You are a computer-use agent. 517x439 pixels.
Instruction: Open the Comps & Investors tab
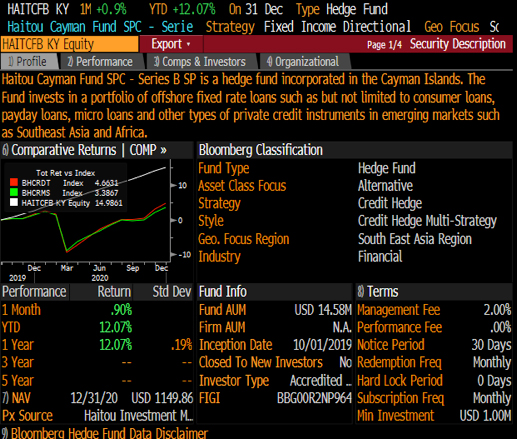(x=201, y=62)
